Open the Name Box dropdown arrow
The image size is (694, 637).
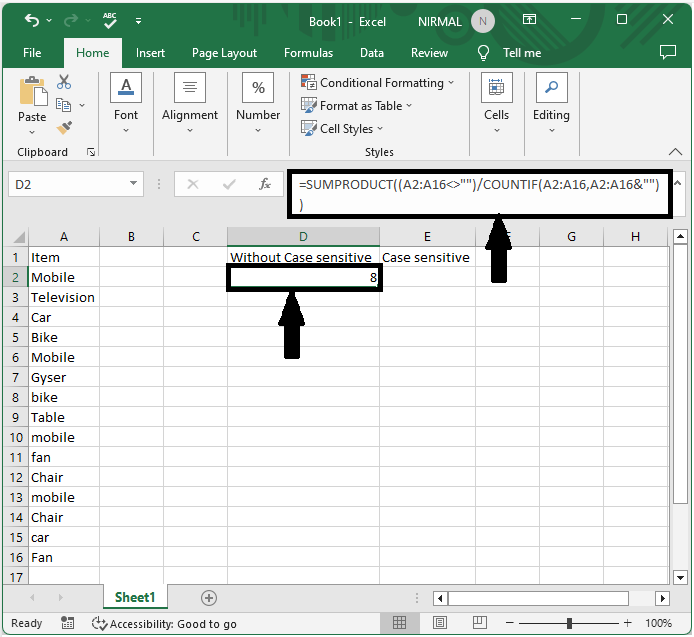[x=133, y=183]
